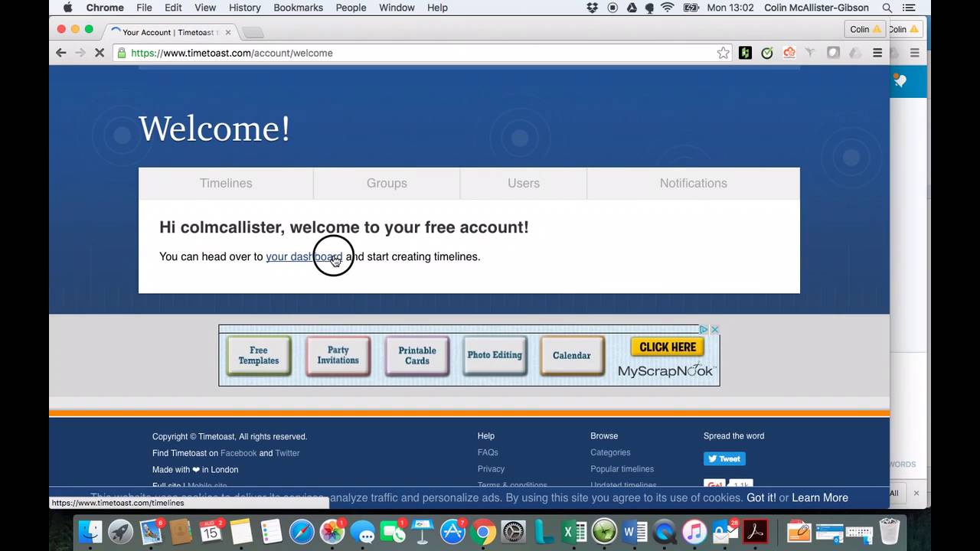The image size is (980, 551).
Task: Open the Edit menu
Action: 173,8
